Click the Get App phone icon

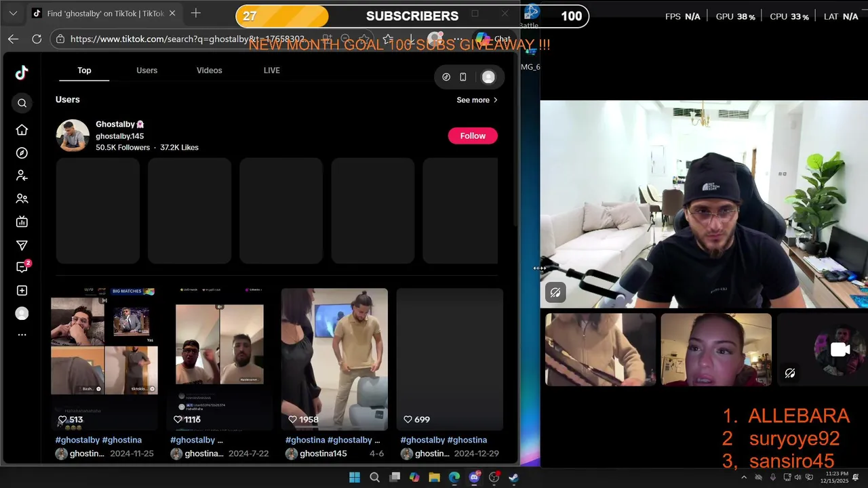tap(463, 77)
